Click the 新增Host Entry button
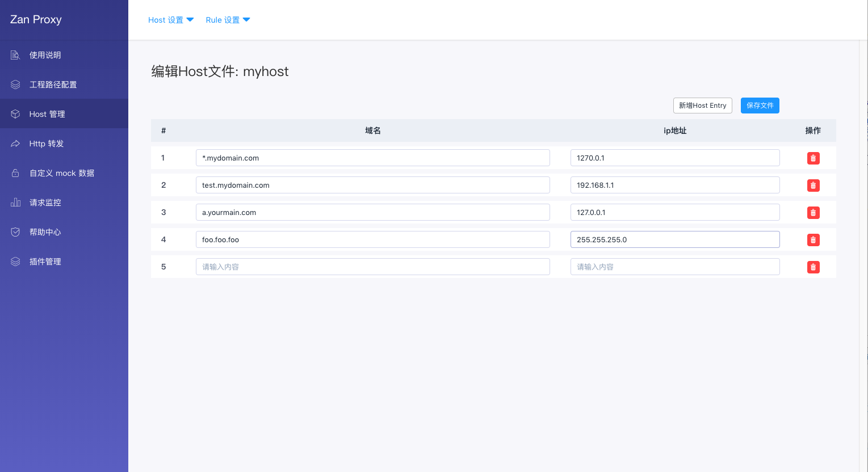 (702, 105)
